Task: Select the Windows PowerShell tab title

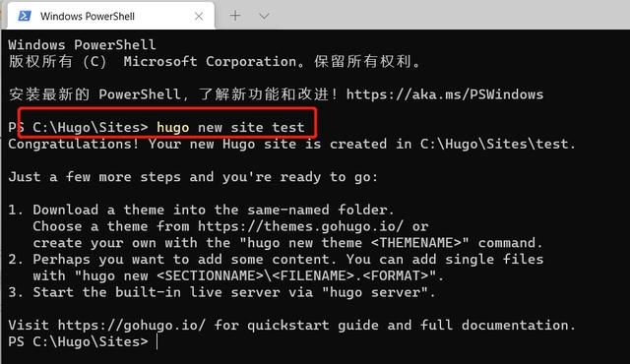Action: click(x=88, y=16)
